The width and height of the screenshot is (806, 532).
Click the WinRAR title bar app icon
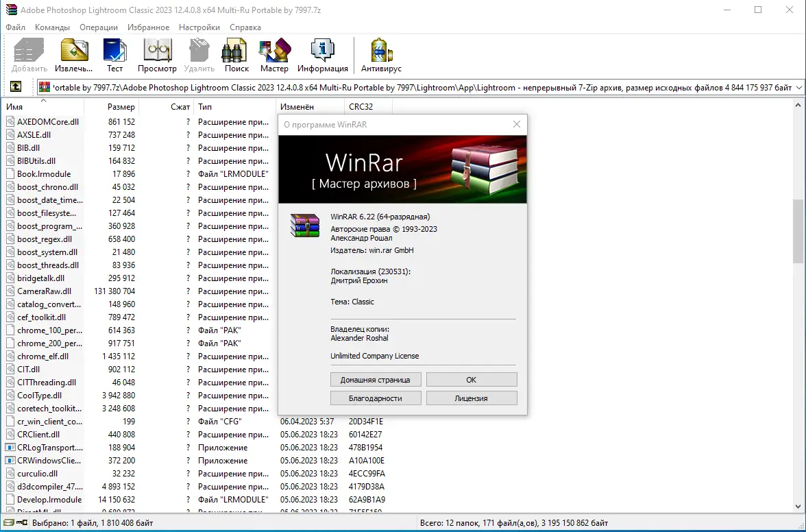pyautogui.click(x=11, y=10)
